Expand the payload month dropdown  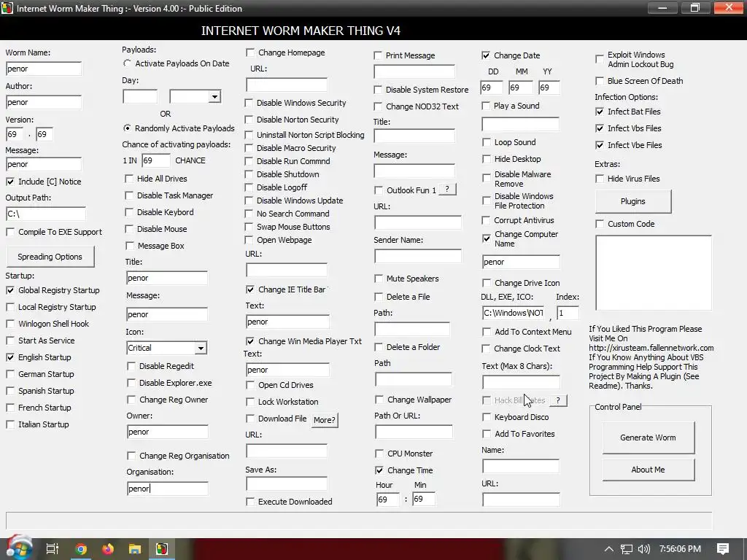click(x=215, y=97)
